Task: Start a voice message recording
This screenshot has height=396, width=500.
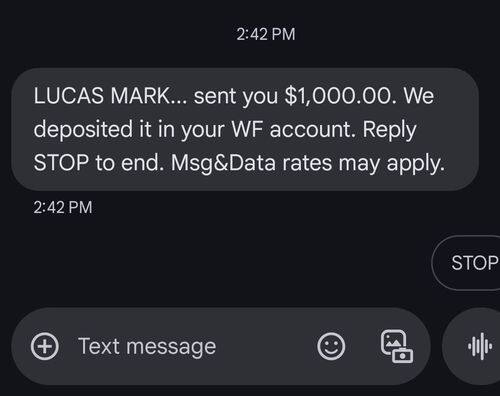Action: [x=480, y=346]
